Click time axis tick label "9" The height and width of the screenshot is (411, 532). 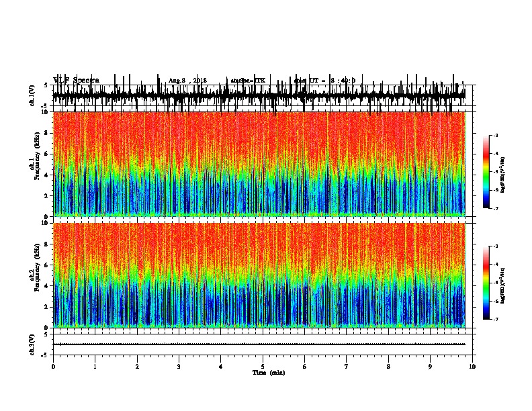tap(430, 367)
